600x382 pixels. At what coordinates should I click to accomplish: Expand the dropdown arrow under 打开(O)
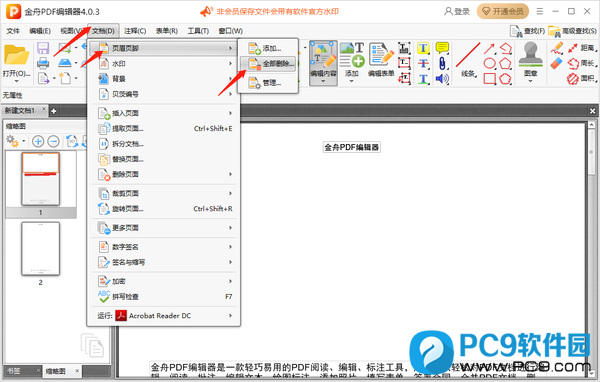pyautogui.click(x=16, y=81)
